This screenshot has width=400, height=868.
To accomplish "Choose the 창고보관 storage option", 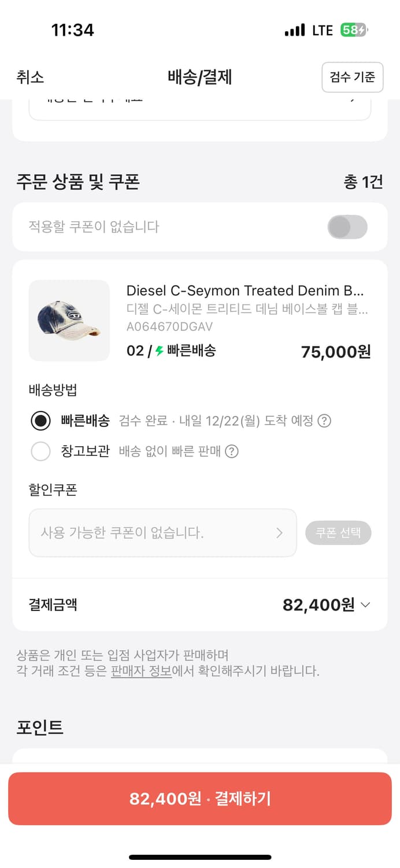I will [40, 451].
